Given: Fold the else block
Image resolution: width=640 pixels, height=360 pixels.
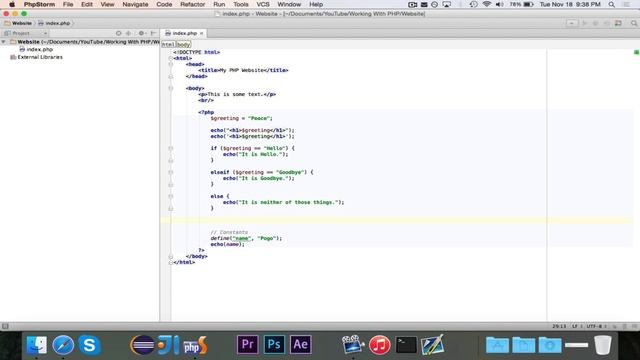Looking at the screenshot, I should point(171,196).
